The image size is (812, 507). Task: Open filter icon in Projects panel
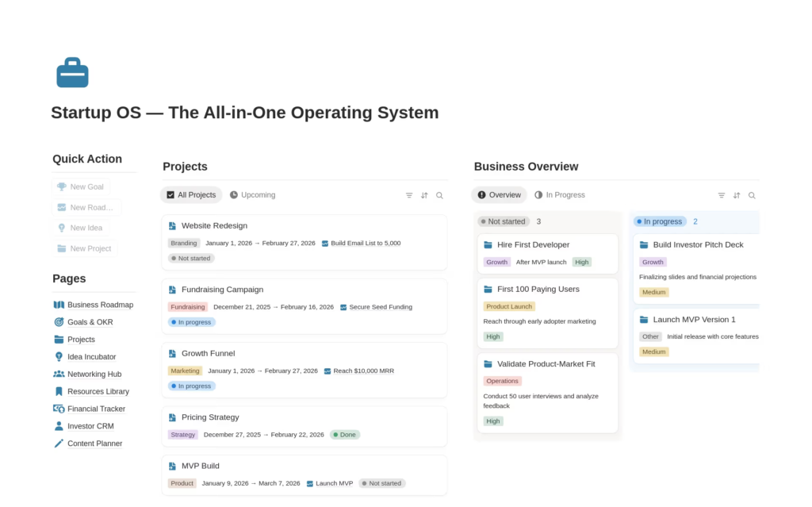pyautogui.click(x=409, y=195)
